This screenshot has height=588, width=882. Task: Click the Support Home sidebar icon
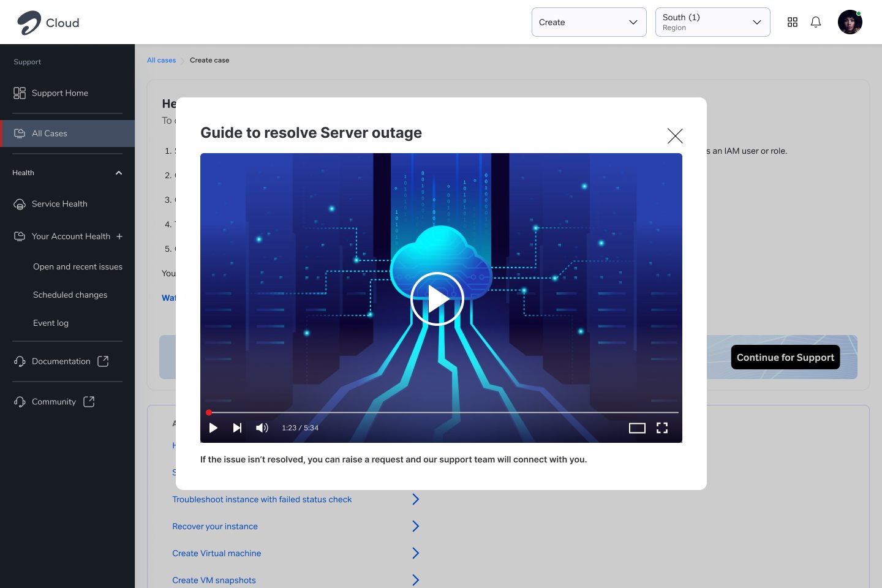(x=20, y=93)
